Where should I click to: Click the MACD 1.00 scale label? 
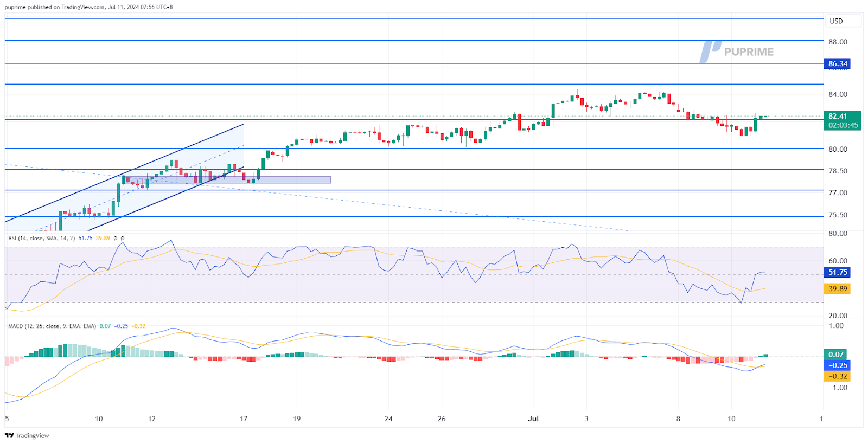point(836,326)
